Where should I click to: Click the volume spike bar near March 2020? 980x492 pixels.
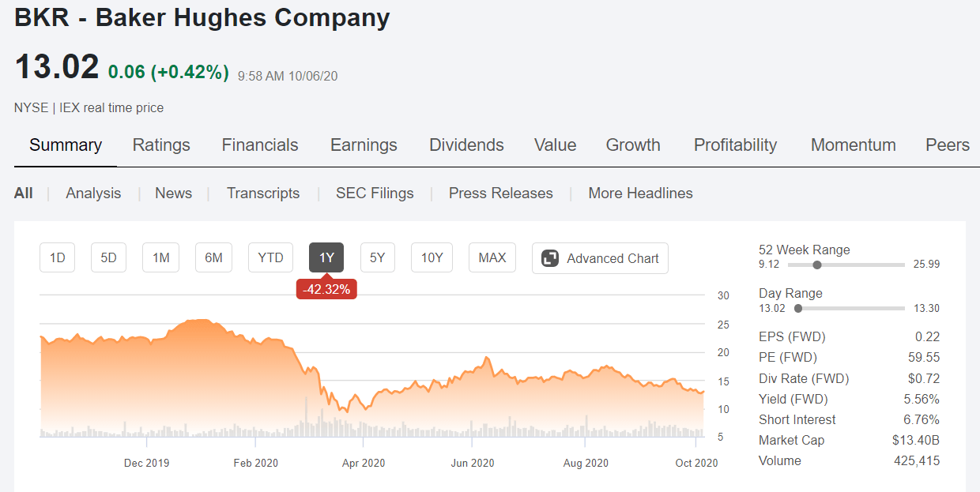pyautogui.click(x=306, y=417)
